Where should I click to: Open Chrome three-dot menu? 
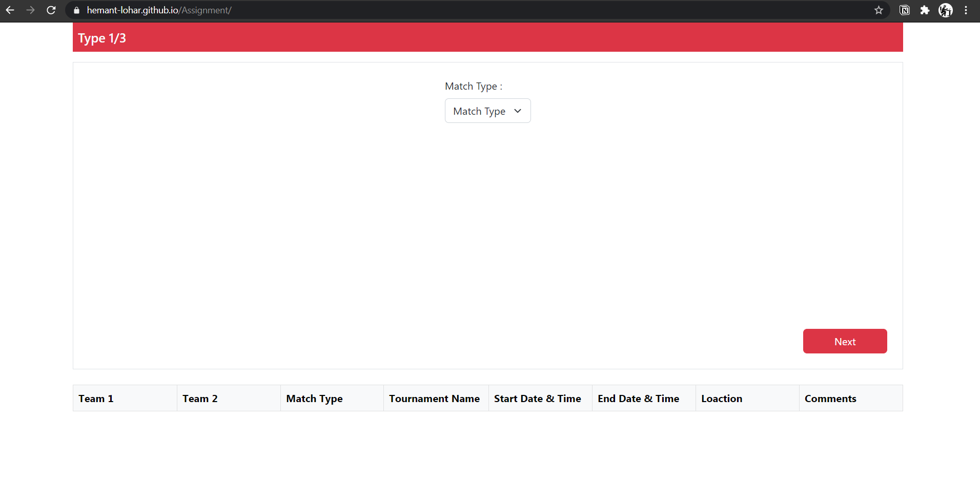coord(966,10)
